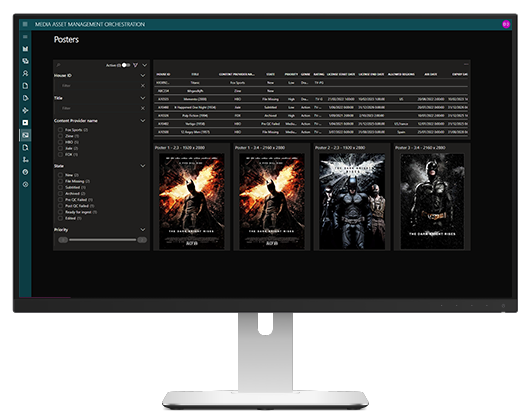Clear the Title filter with the X

[x=143, y=108]
